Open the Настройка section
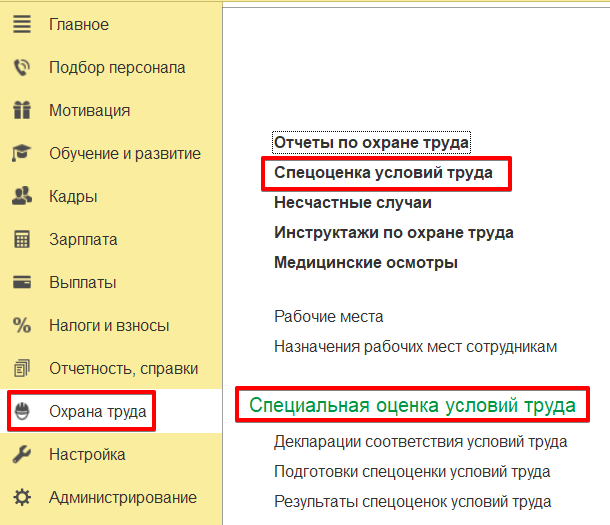 pos(87,455)
